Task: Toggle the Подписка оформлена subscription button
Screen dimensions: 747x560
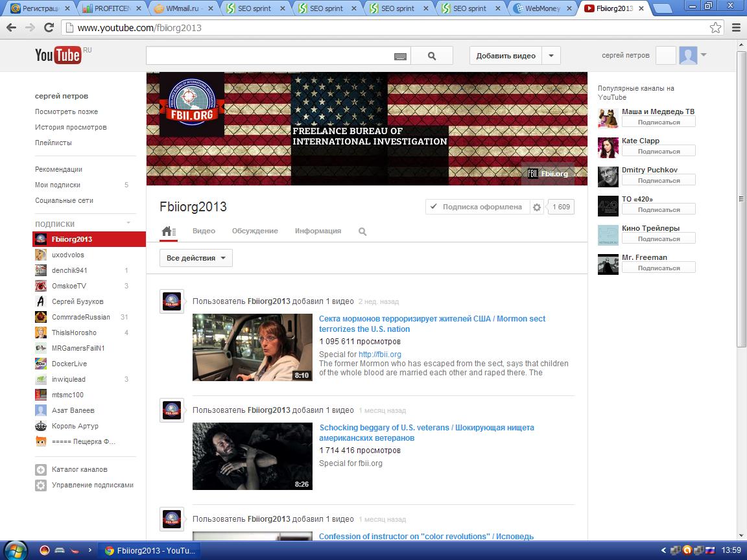Action: 477,207
